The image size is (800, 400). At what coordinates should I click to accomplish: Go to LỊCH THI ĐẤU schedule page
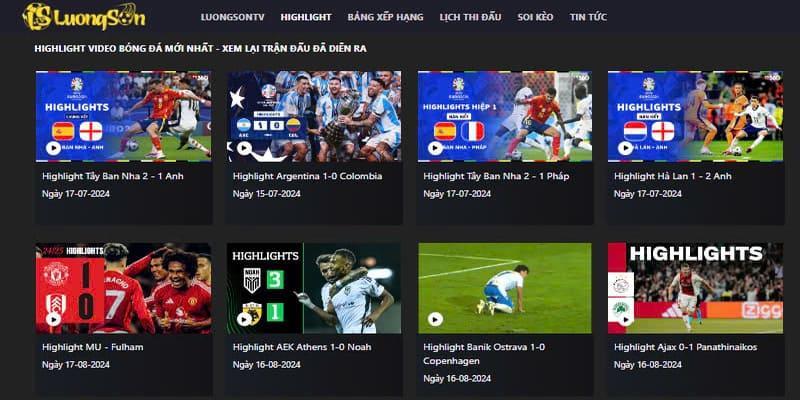pos(470,17)
